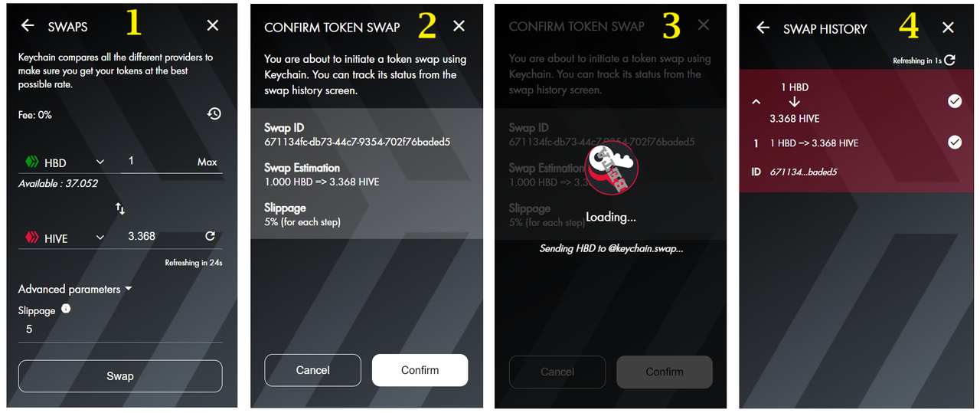The width and height of the screenshot is (980, 413).
Task: Click the Max amount link
Action: click(x=207, y=162)
